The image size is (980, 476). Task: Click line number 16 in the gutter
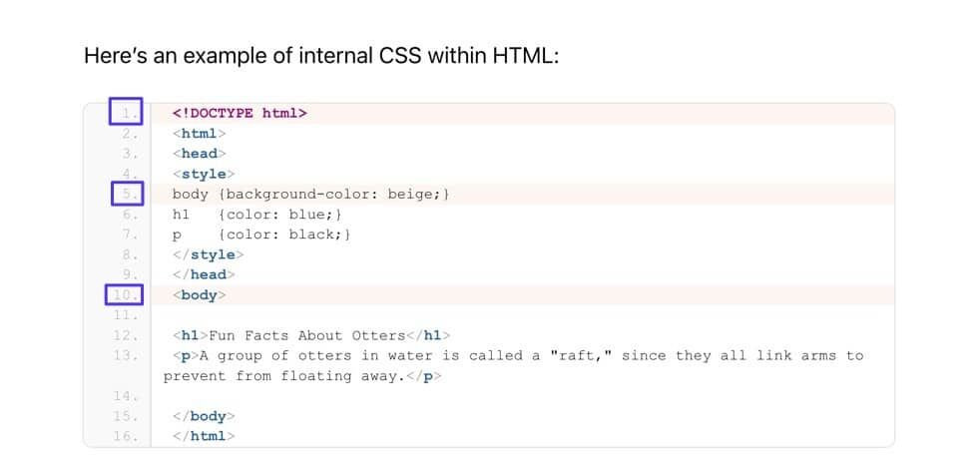125,436
